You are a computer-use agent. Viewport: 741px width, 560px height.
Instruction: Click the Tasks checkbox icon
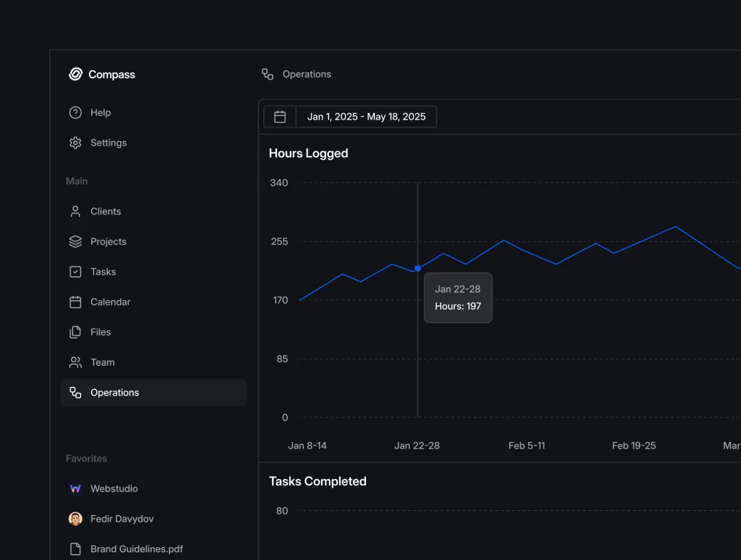pos(75,272)
